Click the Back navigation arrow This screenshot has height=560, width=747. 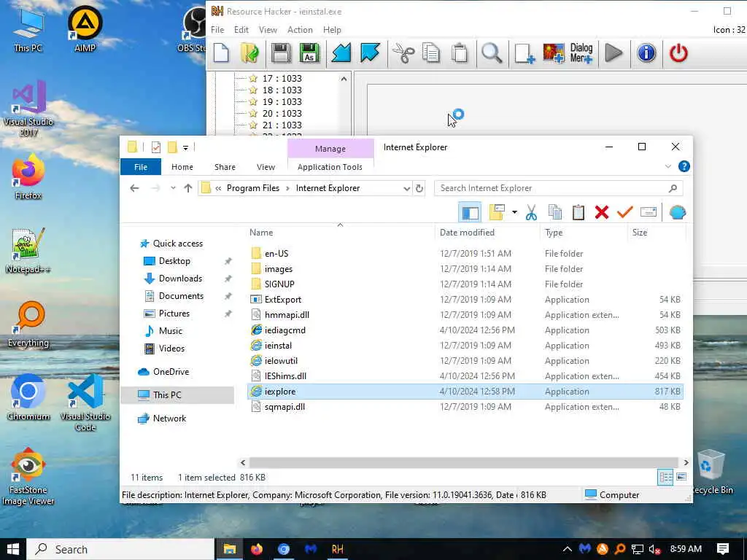pos(134,189)
